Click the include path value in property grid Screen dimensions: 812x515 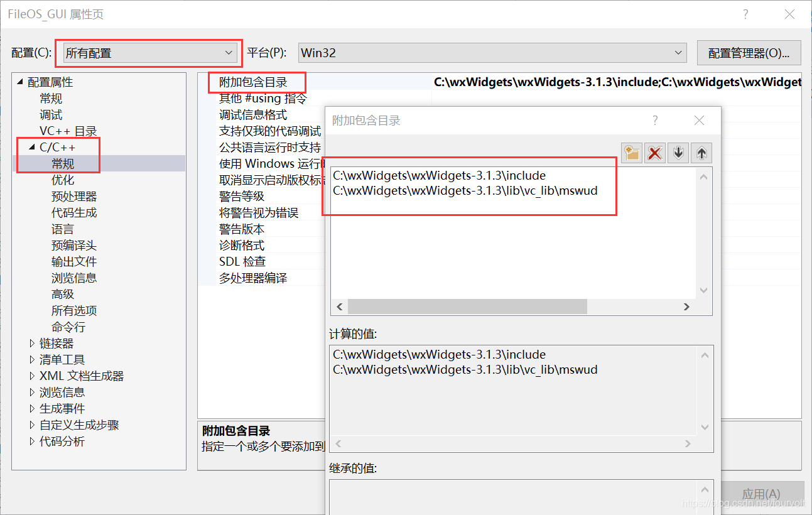click(x=617, y=82)
